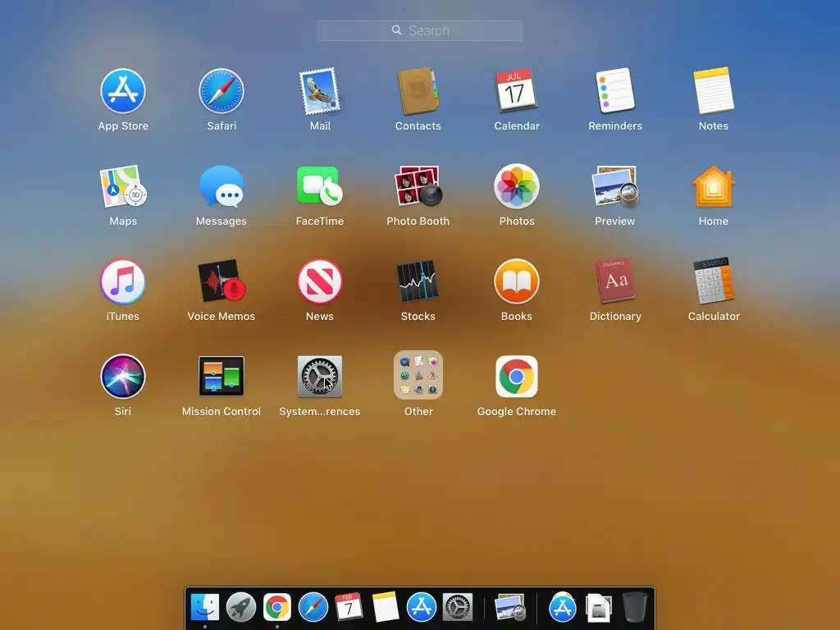This screenshot has height=630, width=840.
Task: Open the Photos app
Action: click(x=517, y=186)
